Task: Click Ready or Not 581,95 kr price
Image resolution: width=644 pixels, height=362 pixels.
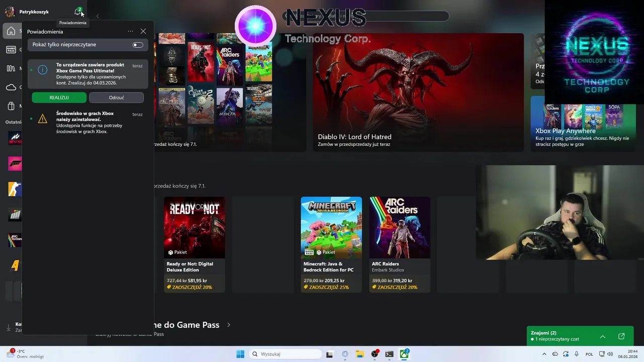Action: click(197, 281)
